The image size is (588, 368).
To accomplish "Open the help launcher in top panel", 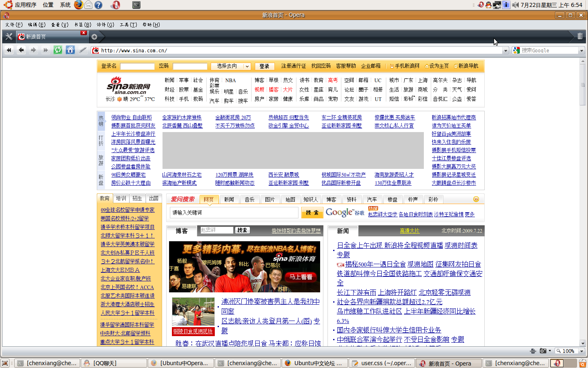I will [98, 5].
